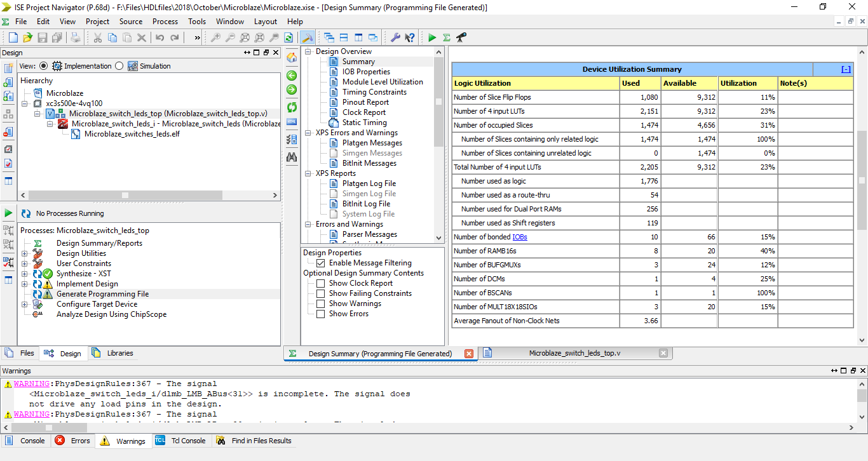Go to summary home icon
Image resolution: width=868 pixels, height=461 pixels.
click(292, 58)
